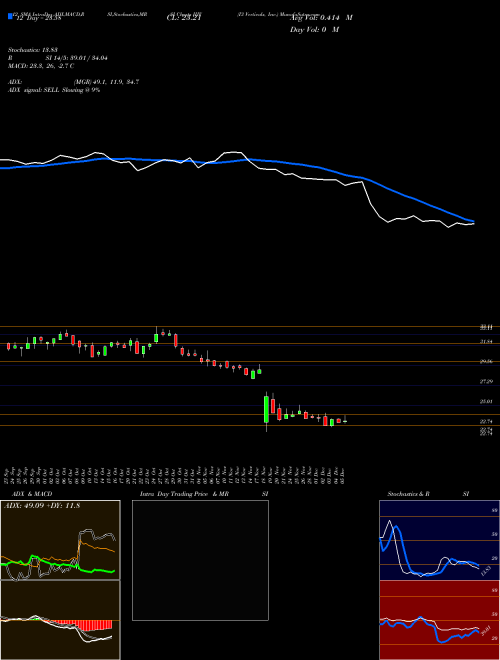This screenshot has width=500, height=660.
Task: Open the empty intraday trading price panel
Action: (x=200, y=560)
